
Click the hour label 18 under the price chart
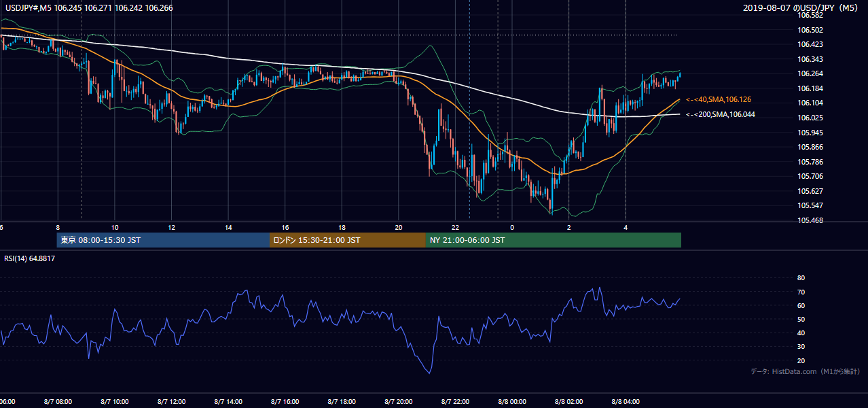(x=342, y=228)
